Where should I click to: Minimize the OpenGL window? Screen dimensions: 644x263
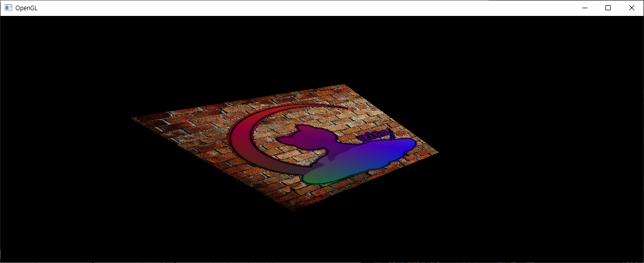pos(584,8)
